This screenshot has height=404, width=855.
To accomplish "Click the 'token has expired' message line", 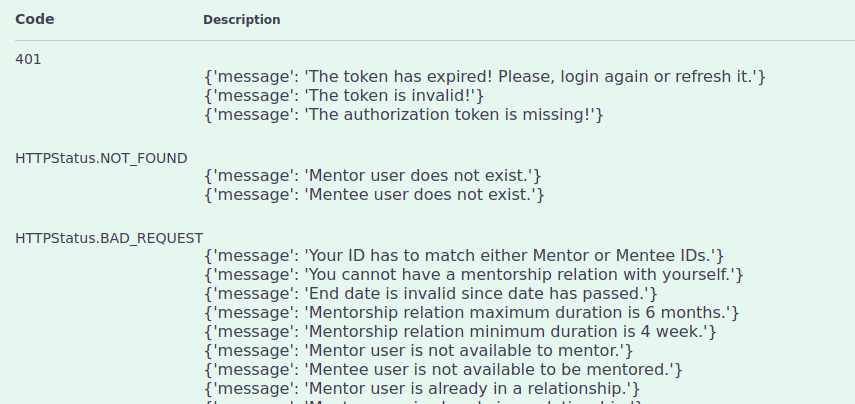I will point(485,77).
